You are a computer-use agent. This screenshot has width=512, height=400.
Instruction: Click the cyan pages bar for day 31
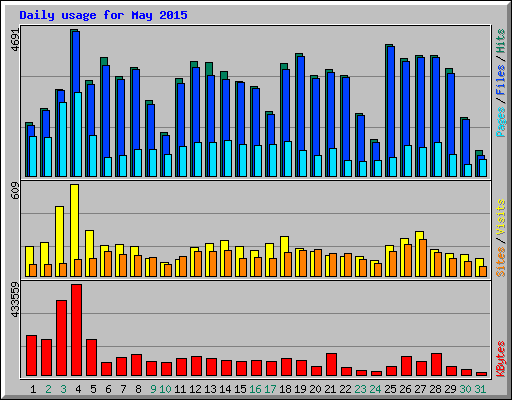(x=483, y=168)
